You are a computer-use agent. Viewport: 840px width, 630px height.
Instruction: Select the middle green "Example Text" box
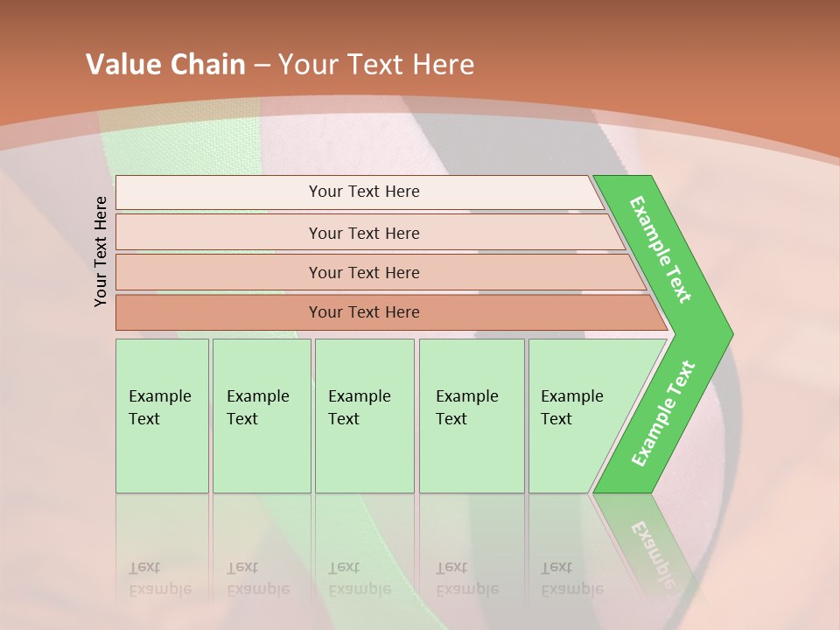click(365, 416)
